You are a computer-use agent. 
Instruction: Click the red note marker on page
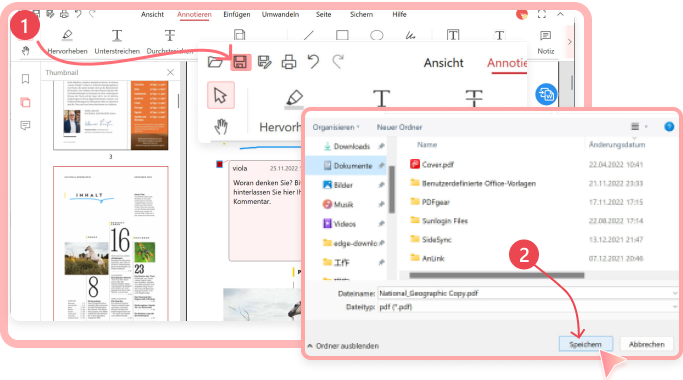pyautogui.click(x=220, y=164)
